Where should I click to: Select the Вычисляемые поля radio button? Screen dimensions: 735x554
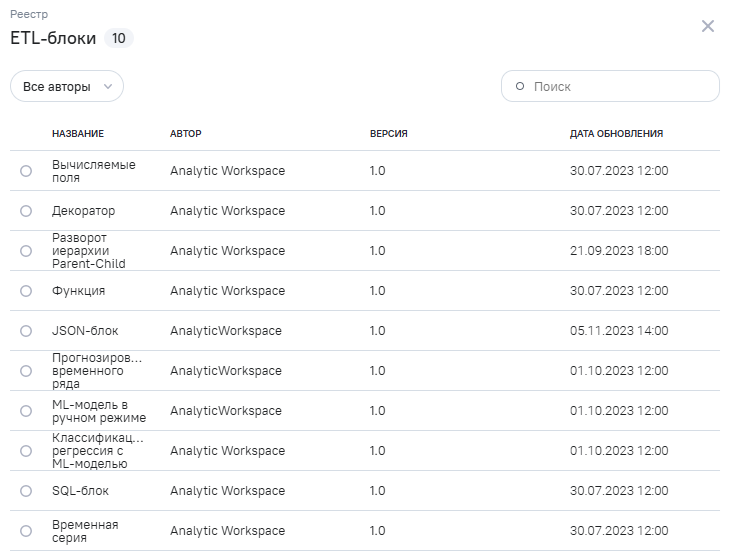(x=26, y=171)
